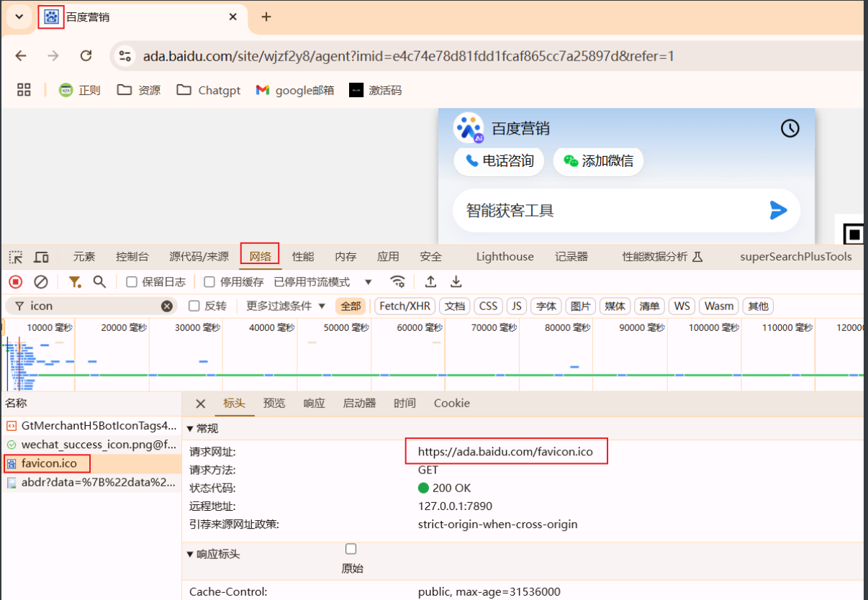Switch to the 预览 details tab
Viewport: 868px width, 600px height.
pyautogui.click(x=274, y=404)
